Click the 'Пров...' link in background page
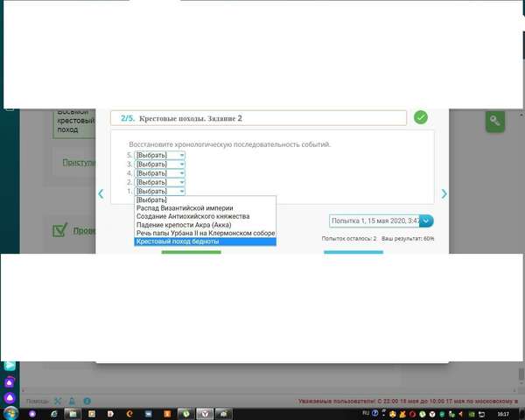 pos(84,231)
